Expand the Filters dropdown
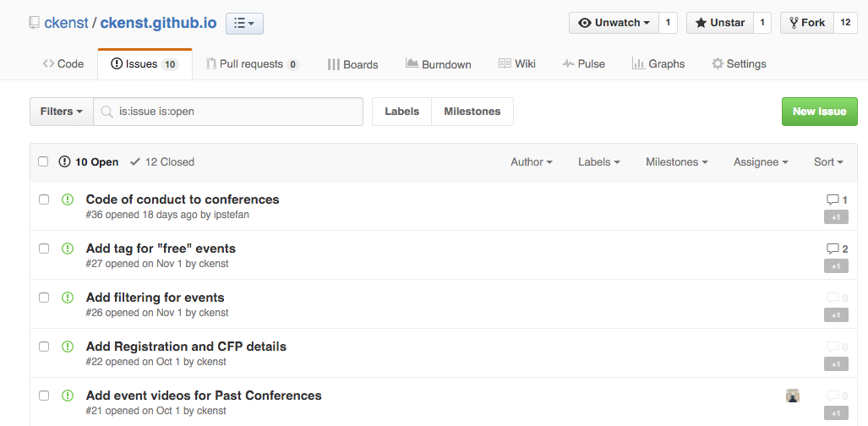Viewport: 868px width, 426px height. point(62,112)
